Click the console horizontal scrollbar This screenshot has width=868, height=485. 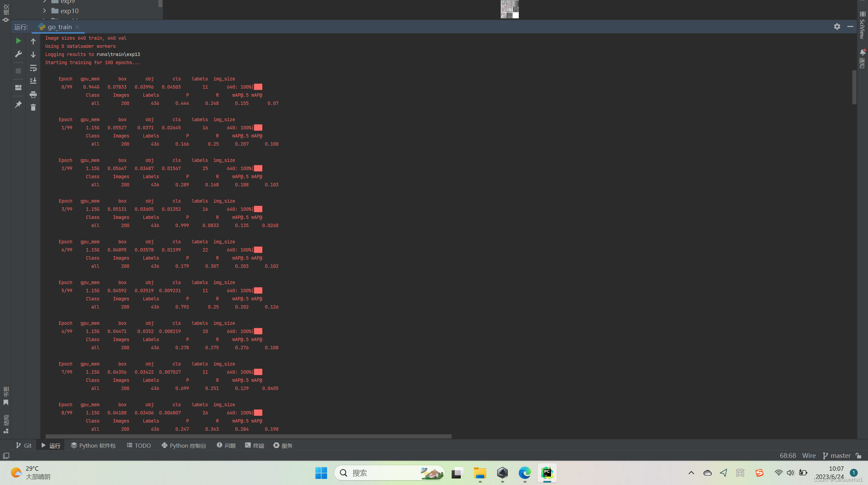pyautogui.click(x=248, y=436)
